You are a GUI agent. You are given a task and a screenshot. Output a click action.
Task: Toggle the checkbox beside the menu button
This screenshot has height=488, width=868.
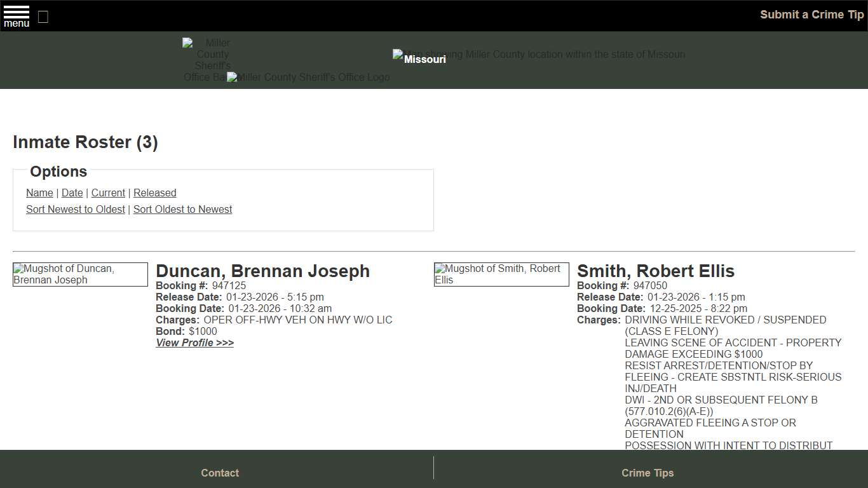(43, 17)
